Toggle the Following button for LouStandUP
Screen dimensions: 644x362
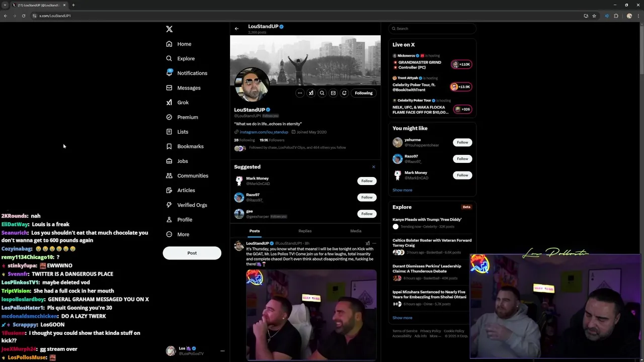(364, 93)
